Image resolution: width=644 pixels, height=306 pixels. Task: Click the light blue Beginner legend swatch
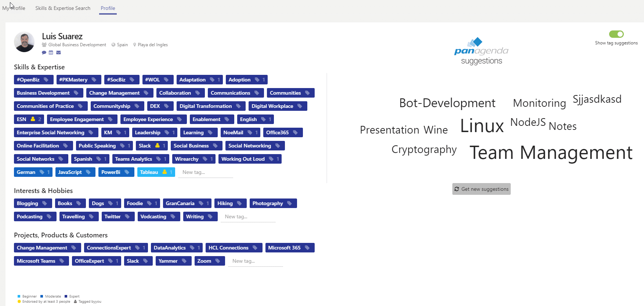[19, 296]
